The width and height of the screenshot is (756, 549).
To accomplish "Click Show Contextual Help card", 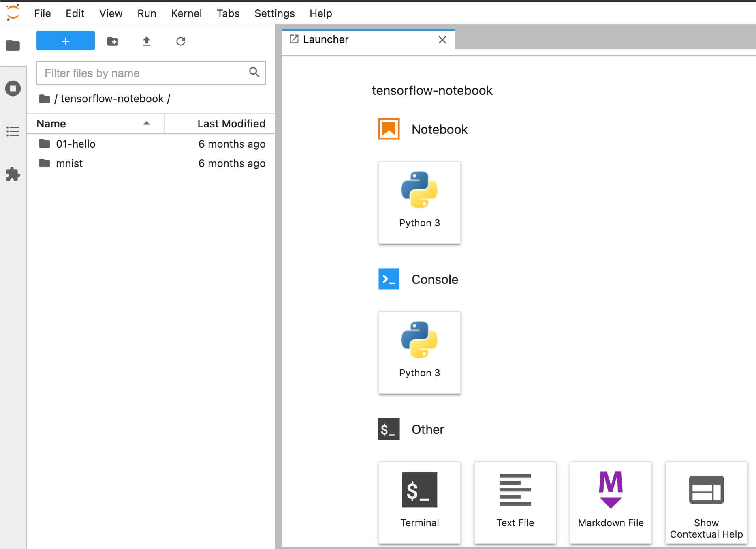I will 707,503.
